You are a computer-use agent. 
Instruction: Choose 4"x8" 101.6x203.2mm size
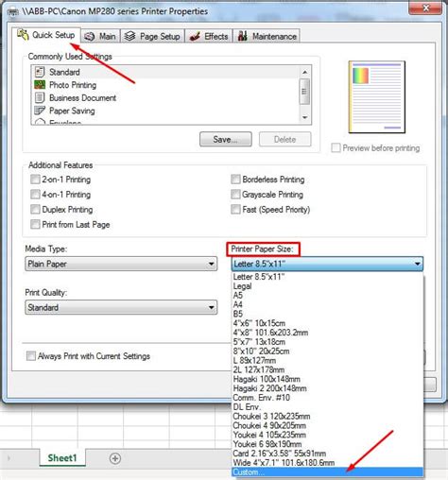pos(327,333)
